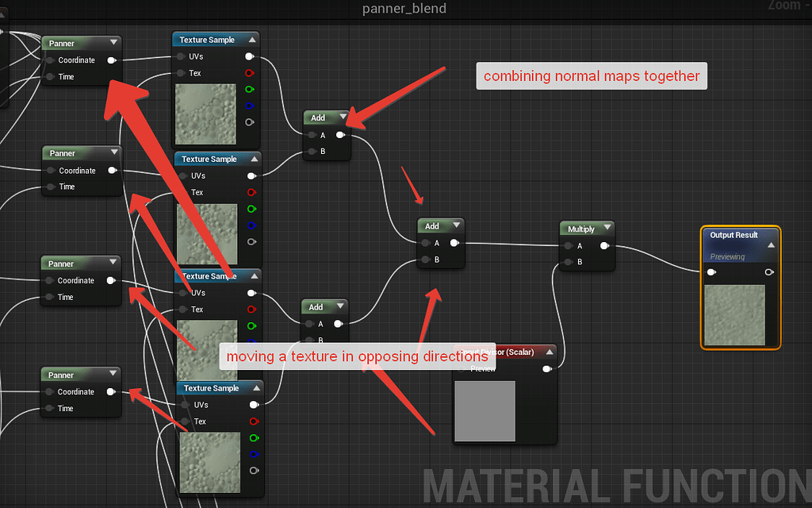812x508 pixels.
Task: Click the alpha output pin on bottom Texture Sample
Action: (254, 471)
